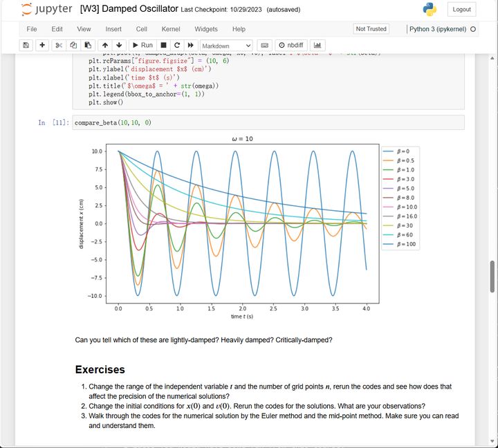This screenshot has width=498, height=448.
Task: Open the cell type Markdown dropdown
Action: click(225, 45)
